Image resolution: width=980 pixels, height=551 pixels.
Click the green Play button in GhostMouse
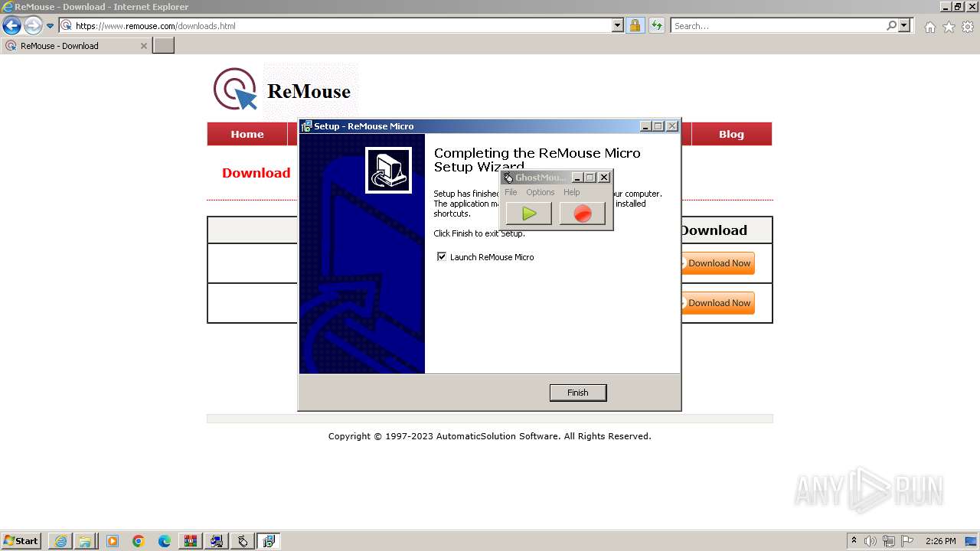[x=528, y=214]
